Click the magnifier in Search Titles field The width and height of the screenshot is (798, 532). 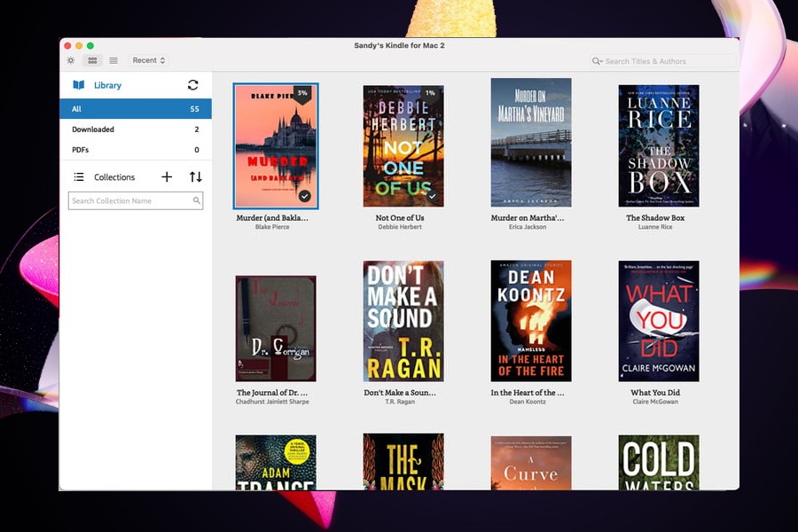click(x=596, y=61)
